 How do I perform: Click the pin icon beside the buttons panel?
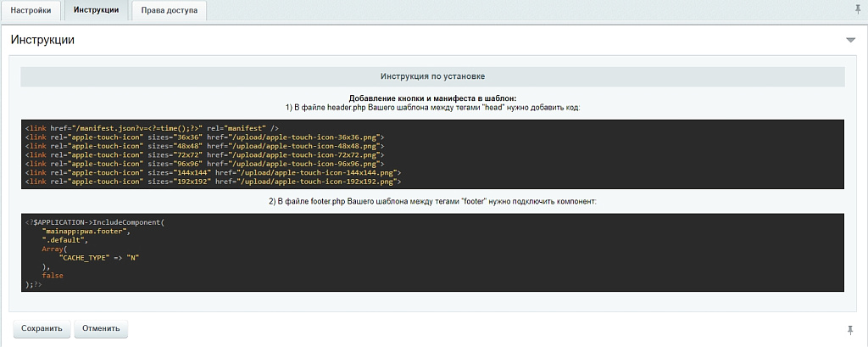click(849, 329)
